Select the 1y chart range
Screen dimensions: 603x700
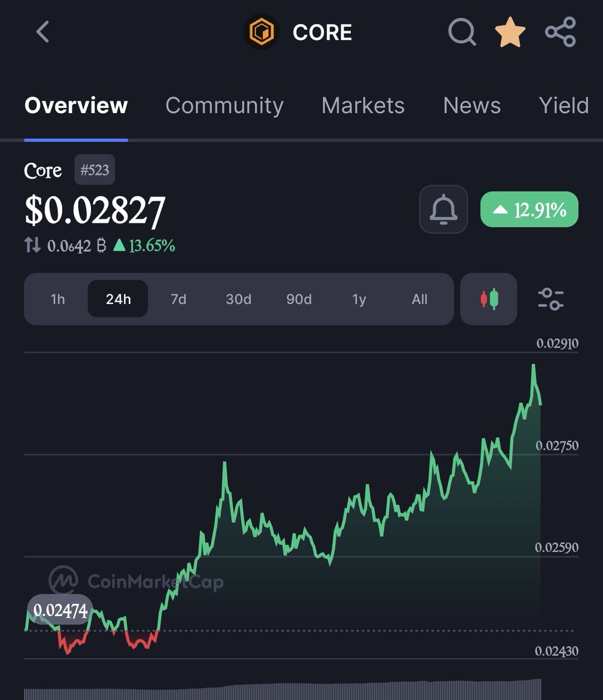point(359,299)
